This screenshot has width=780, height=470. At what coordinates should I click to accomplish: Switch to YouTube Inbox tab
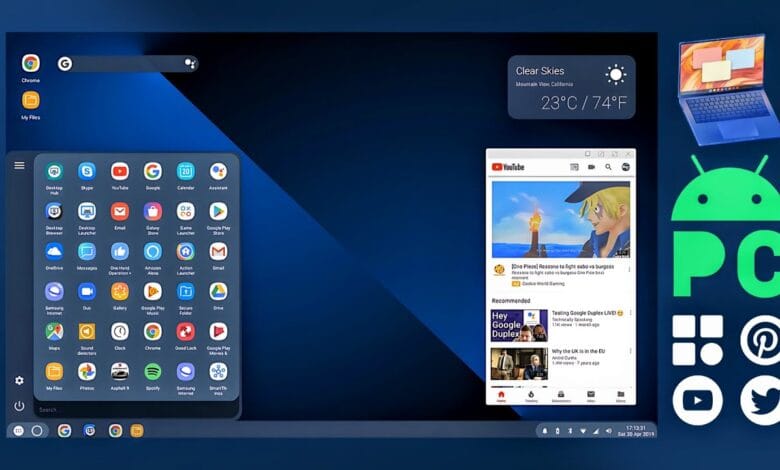(x=591, y=396)
